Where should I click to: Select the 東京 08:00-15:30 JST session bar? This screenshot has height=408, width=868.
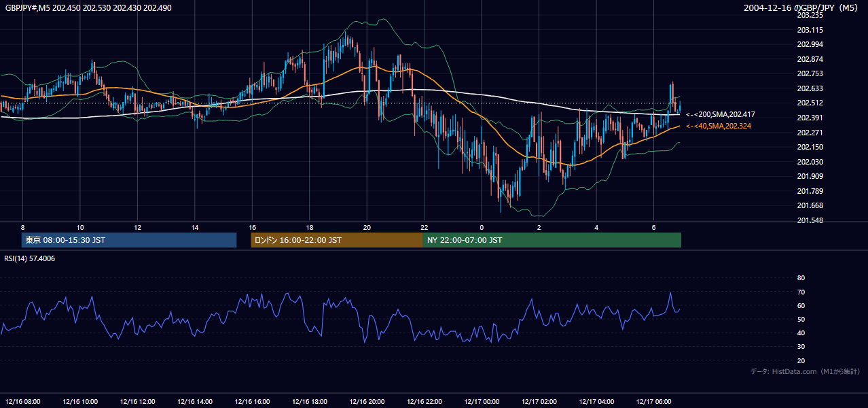click(129, 240)
